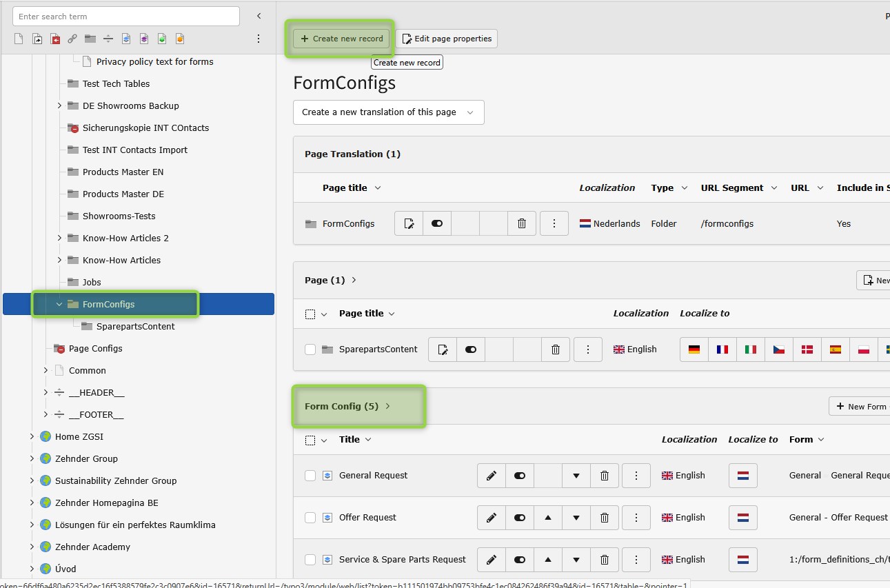Collapse the FormConfigs tree node
This screenshot has width=890, height=588.
(x=59, y=304)
